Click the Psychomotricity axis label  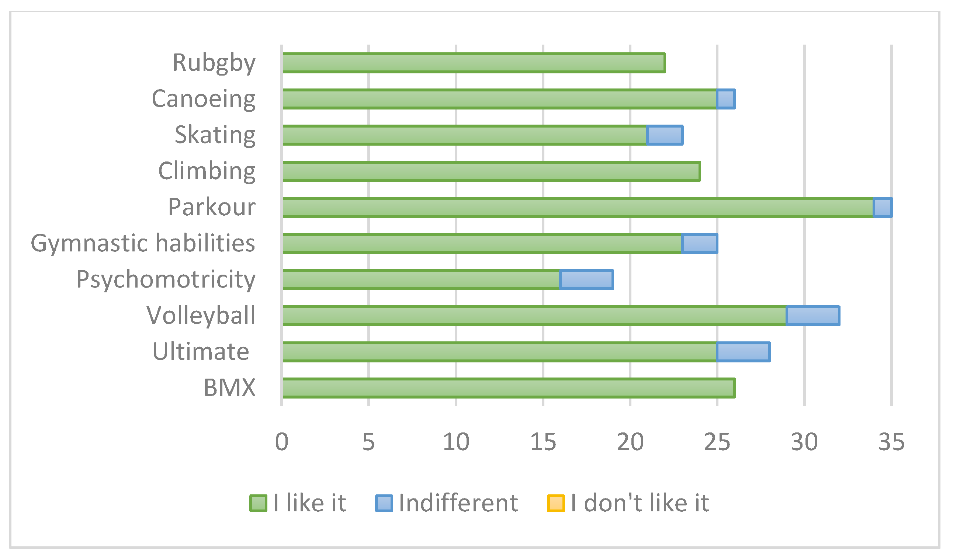(x=166, y=279)
